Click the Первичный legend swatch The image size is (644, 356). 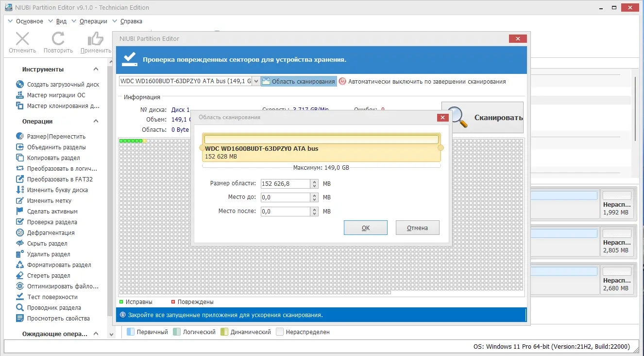pyautogui.click(x=130, y=332)
